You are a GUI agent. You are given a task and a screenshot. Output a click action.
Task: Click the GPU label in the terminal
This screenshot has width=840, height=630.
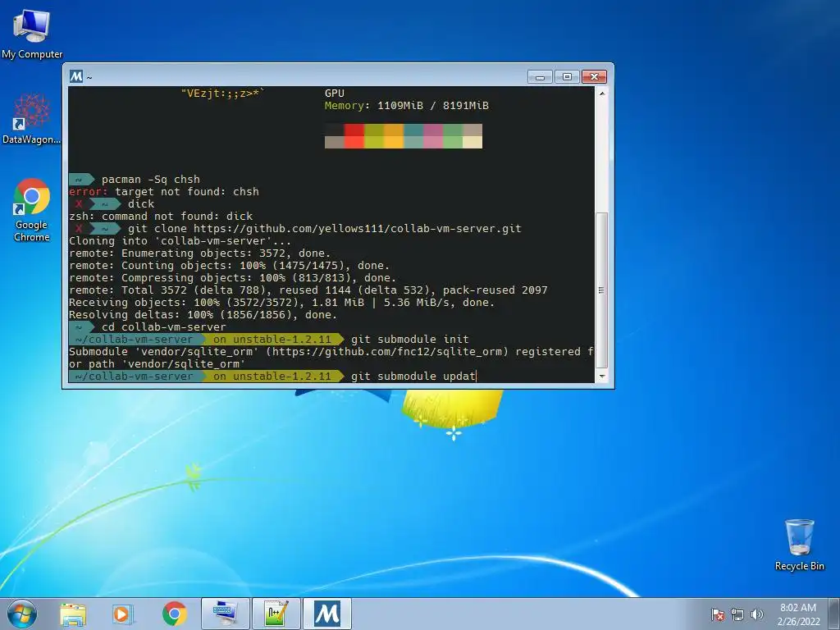point(335,94)
